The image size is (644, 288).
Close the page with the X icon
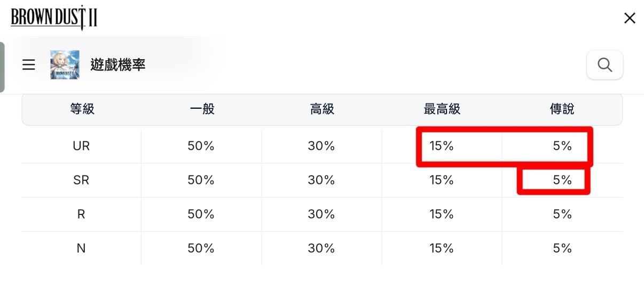pos(630,19)
